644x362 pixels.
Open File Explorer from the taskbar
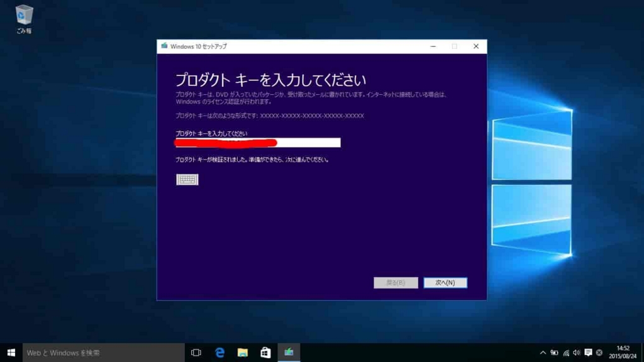(x=243, y=353)
